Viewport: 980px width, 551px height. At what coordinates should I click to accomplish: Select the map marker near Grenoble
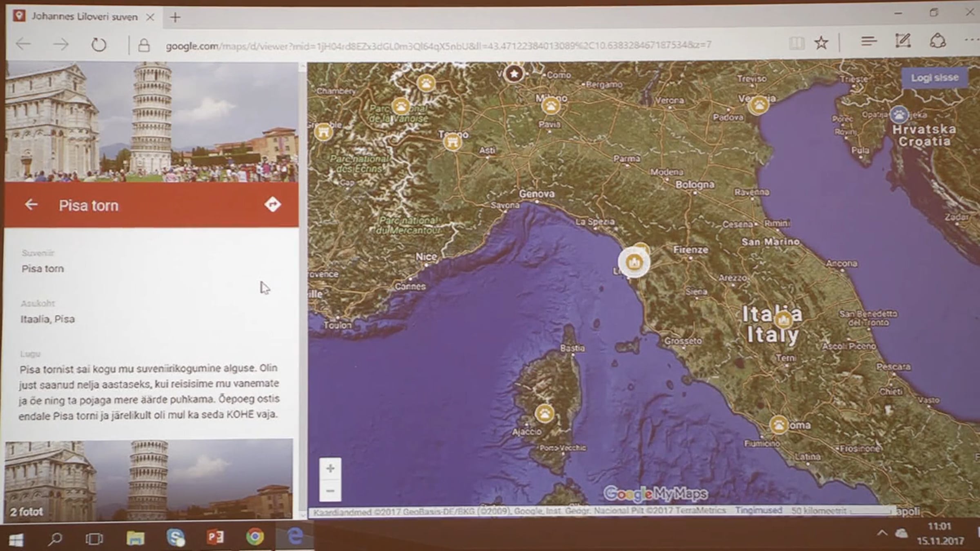[x=323, y=132]
